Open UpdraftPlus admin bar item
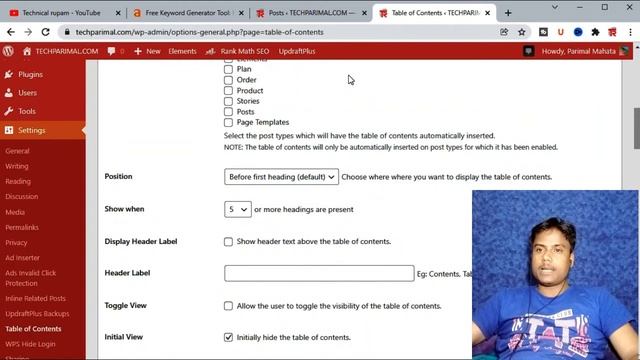Screen dimensions: 640x360 (297, 51)
